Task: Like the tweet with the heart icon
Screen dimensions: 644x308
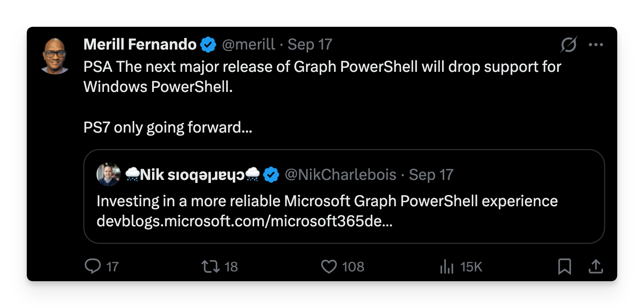Action: [x=329, y=266]
